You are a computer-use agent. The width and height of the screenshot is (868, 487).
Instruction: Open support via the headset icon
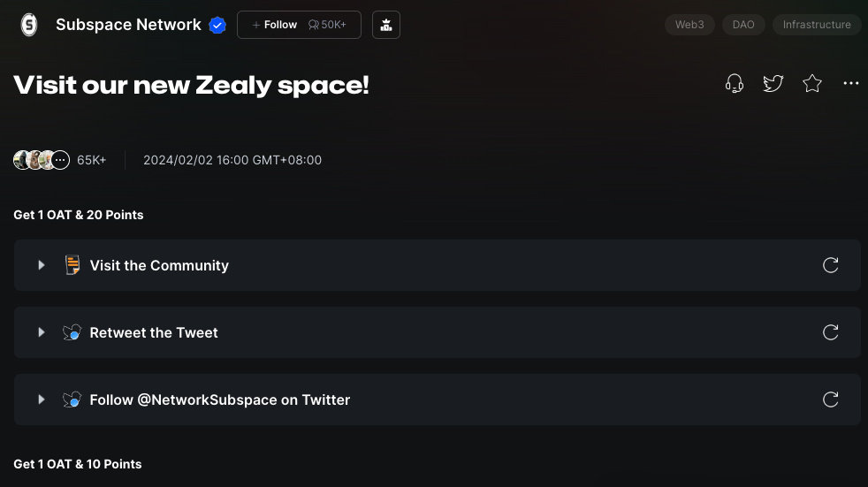tap(734, 84)
